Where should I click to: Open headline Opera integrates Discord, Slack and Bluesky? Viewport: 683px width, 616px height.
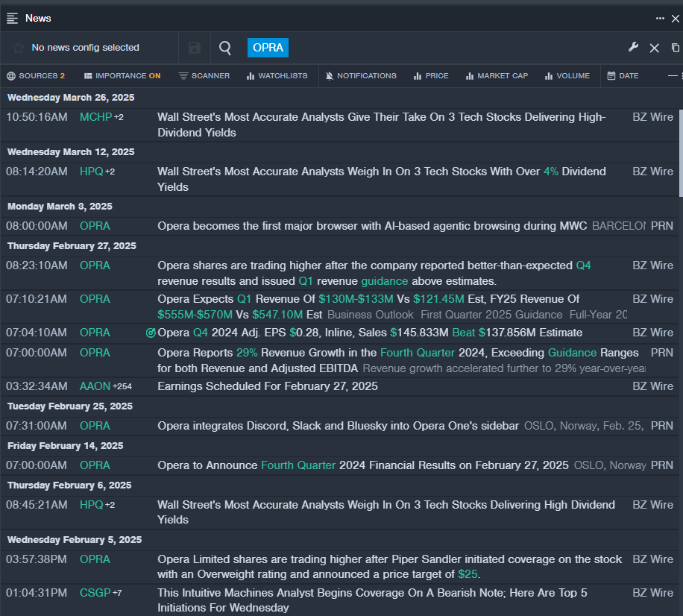(338, 426)
